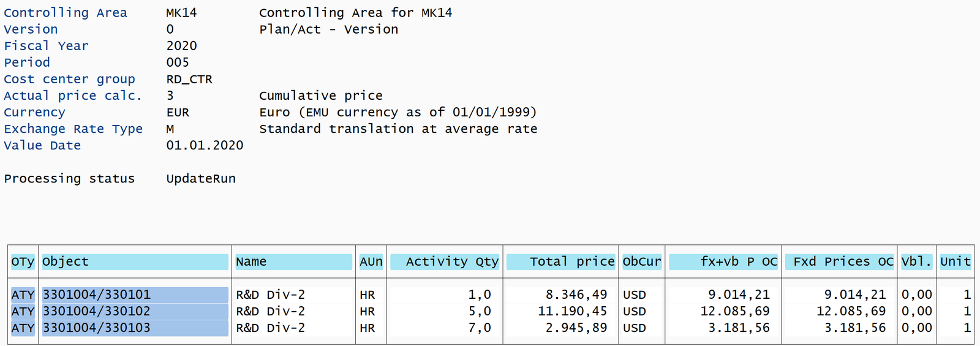Click object 3301004/330103 in the list
This screenshot has width=980, height=346.
96,328
